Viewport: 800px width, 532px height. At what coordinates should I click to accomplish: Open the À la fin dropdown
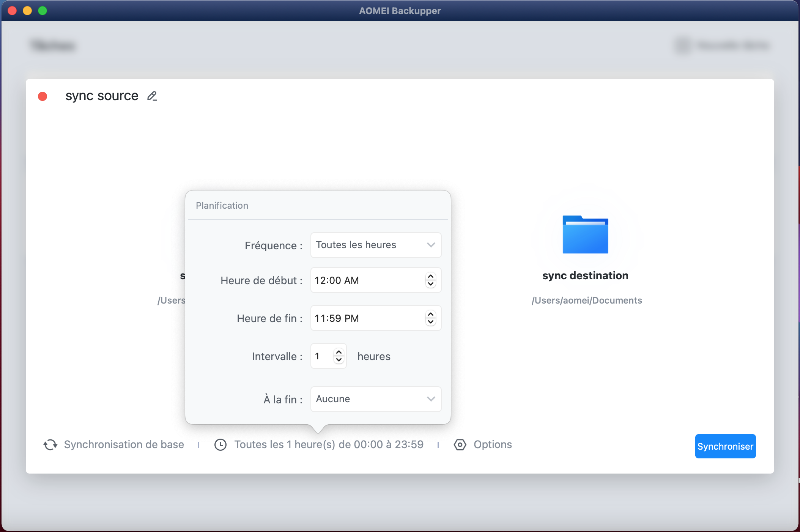375,399
